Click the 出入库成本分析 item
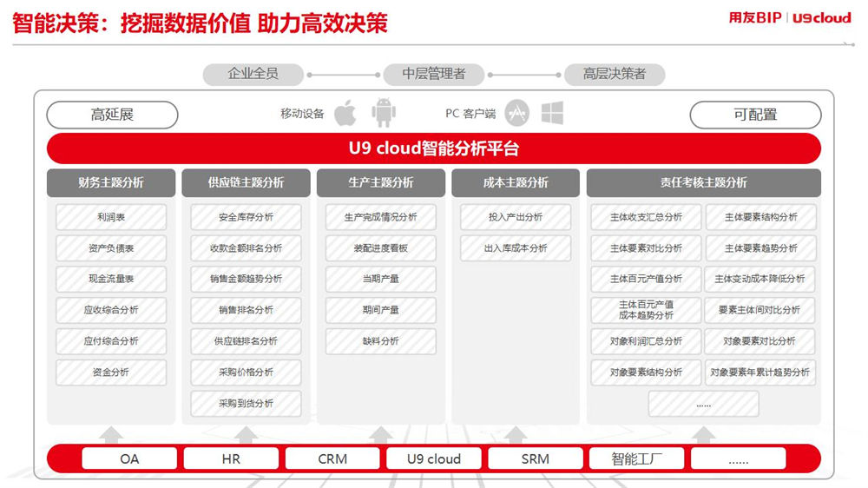This screenshot has height=488, width=868. click(x=516, y=248)
